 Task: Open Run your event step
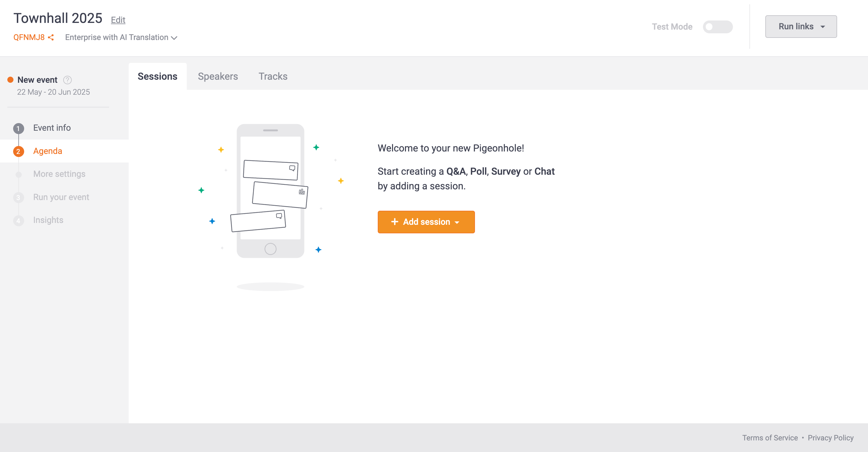coord(61,197)
